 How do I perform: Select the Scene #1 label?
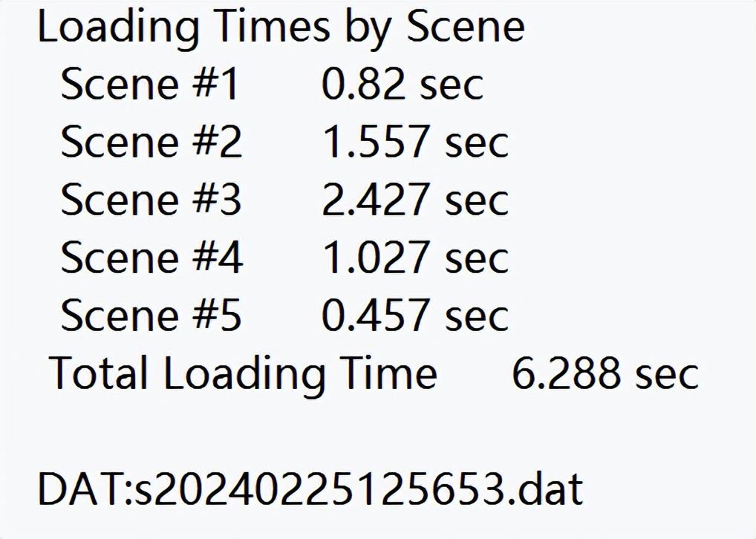coord(150,85)
